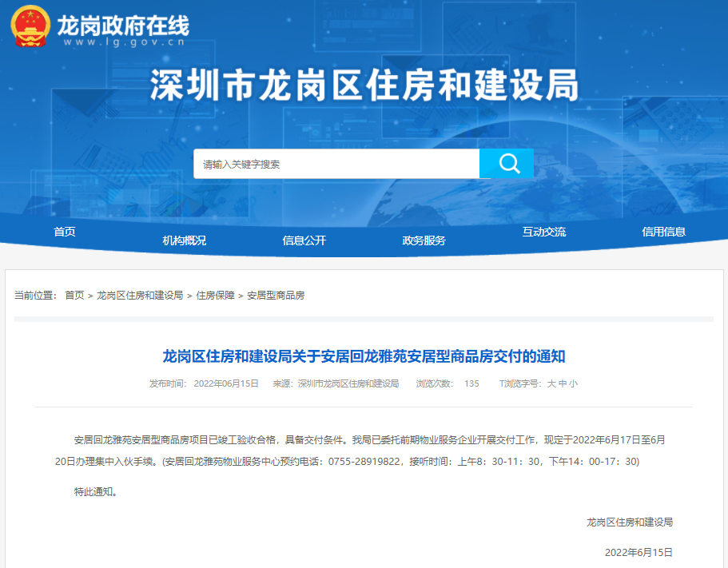
Task: Click the 深圳市龙岗区住房和建设局 banner heading
Action: tap(364, 85)
